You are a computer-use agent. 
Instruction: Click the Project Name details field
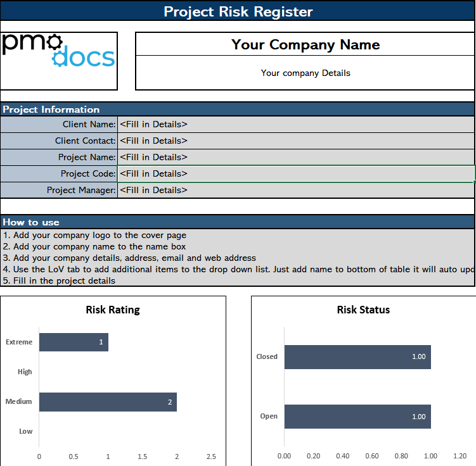tap(296, 157)
